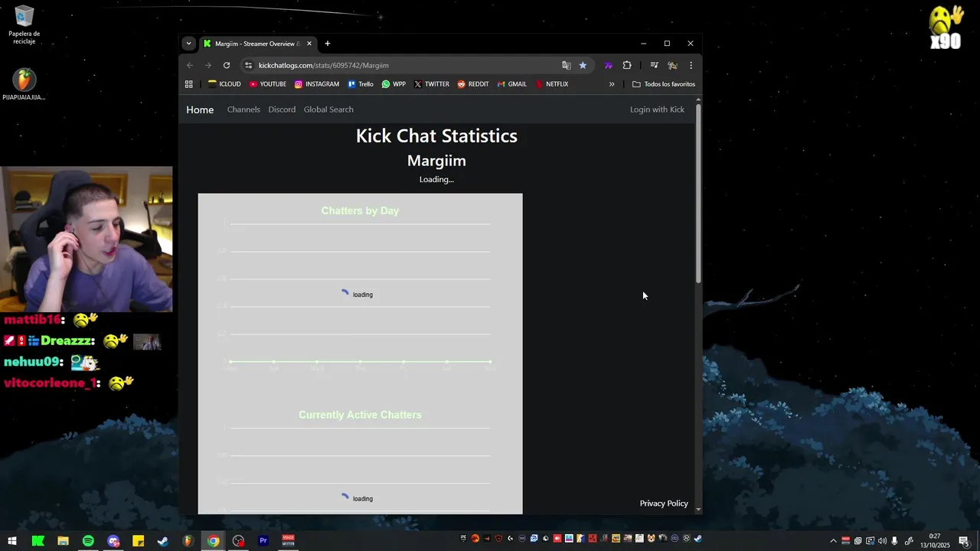
Task: Close the Margiim Streamer Overview tab
Action: 309,44
